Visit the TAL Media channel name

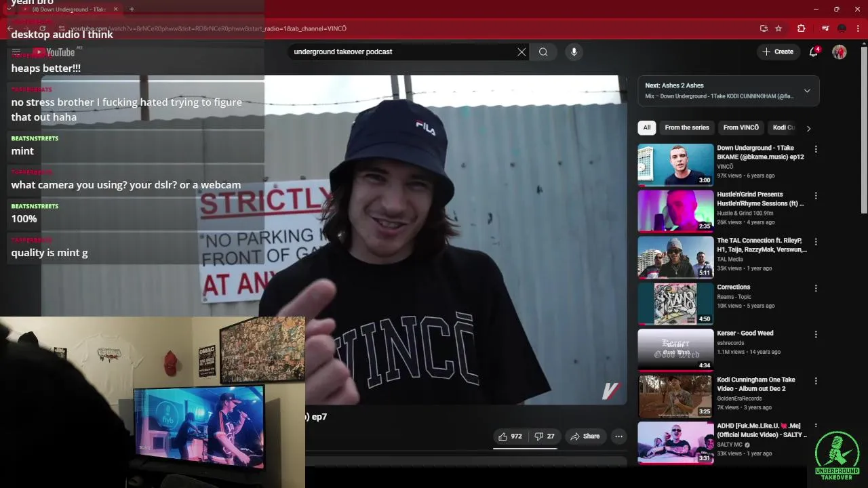tap(730, 260)
